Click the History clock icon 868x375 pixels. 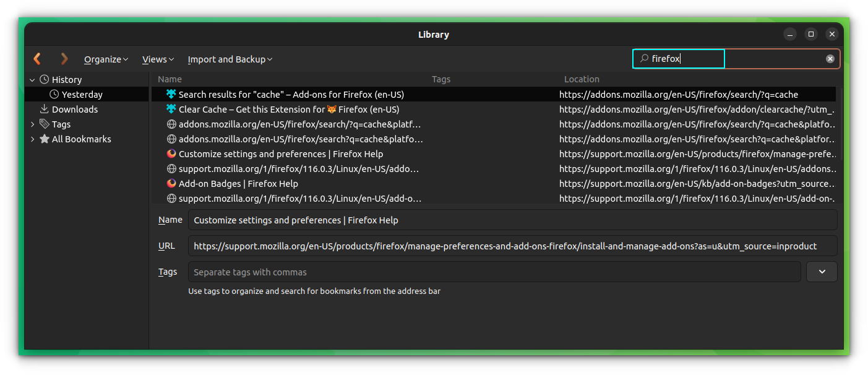point(45,79)
